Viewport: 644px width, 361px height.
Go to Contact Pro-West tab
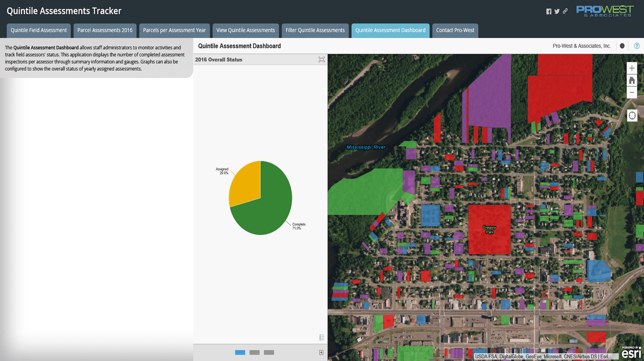(x=455, y=31)
